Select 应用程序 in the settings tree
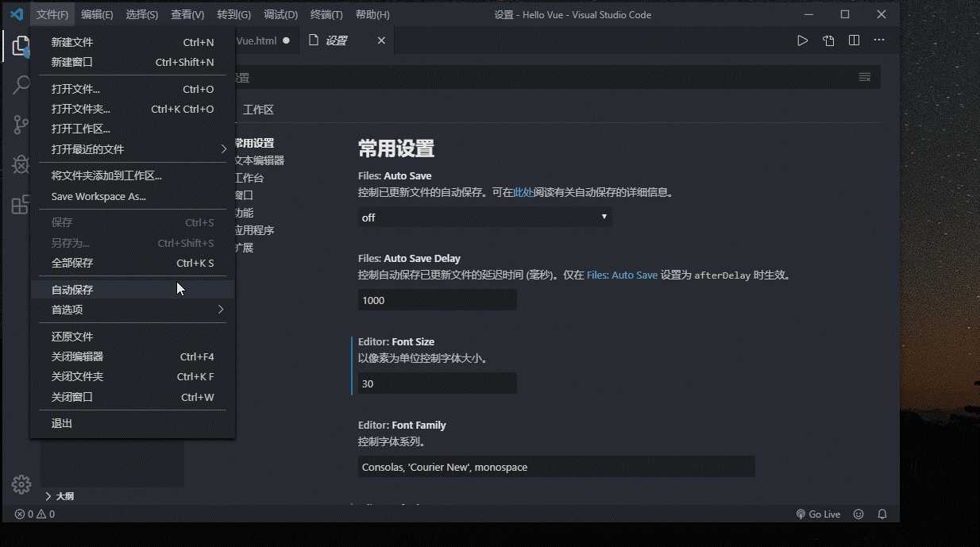Screen dimensions: 980x547 pos(254,230)
